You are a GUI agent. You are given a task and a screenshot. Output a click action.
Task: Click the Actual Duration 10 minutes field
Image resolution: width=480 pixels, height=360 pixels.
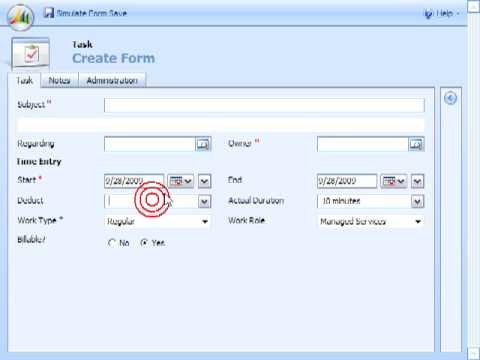(x=364, y=201)
